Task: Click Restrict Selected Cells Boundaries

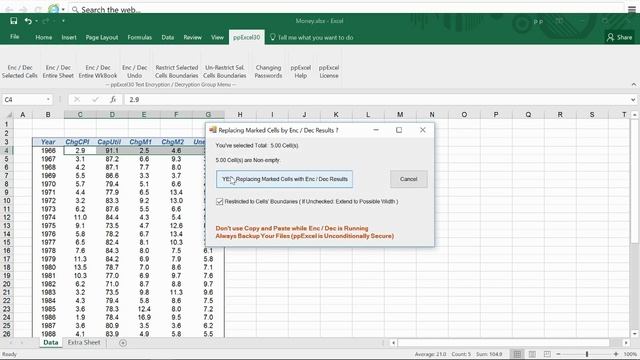Action: [177, 71]
